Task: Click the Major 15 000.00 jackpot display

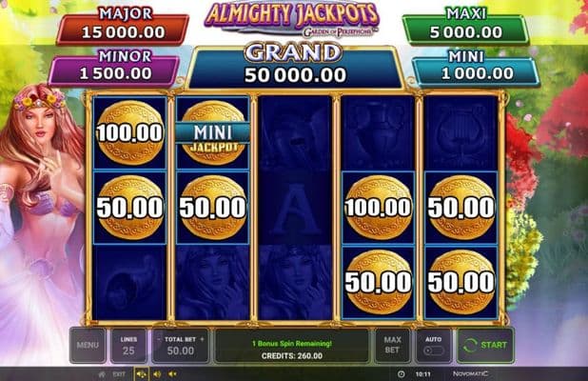Action: pos(123,27)
